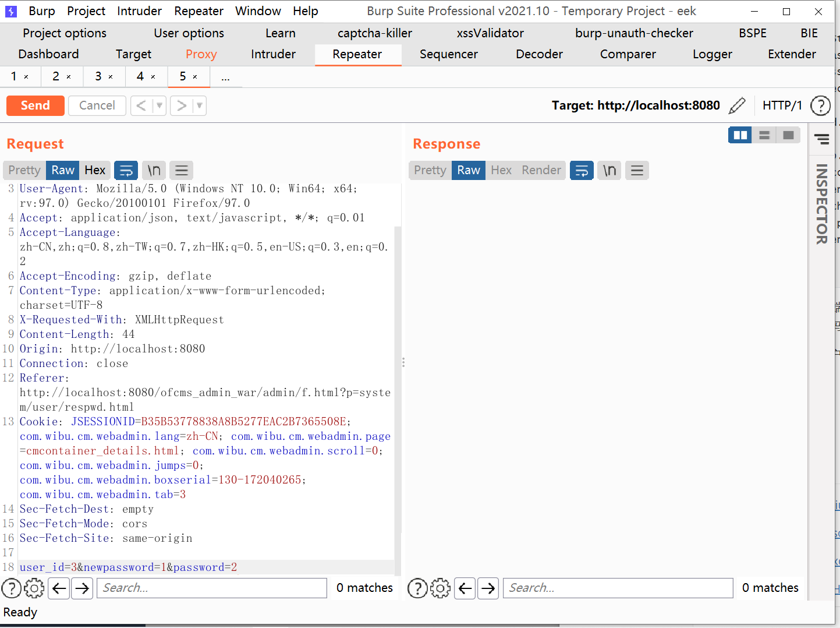Image resolution: width=840 pixels, height=628 pixels.
Task: Switch response view to Render
Action: coord(541,170)
